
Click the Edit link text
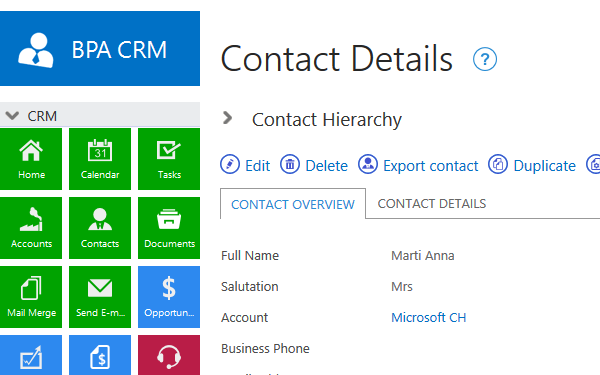(258, 166)
